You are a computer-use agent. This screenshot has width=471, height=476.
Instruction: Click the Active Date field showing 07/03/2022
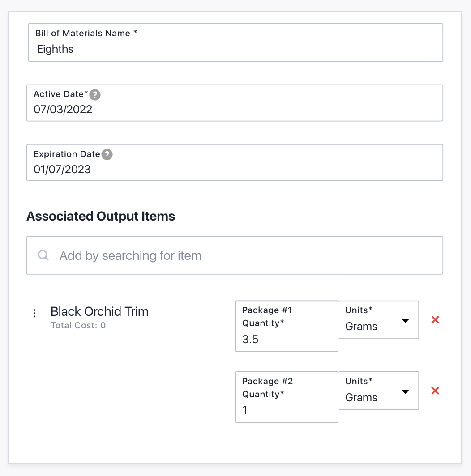point(235,110)
